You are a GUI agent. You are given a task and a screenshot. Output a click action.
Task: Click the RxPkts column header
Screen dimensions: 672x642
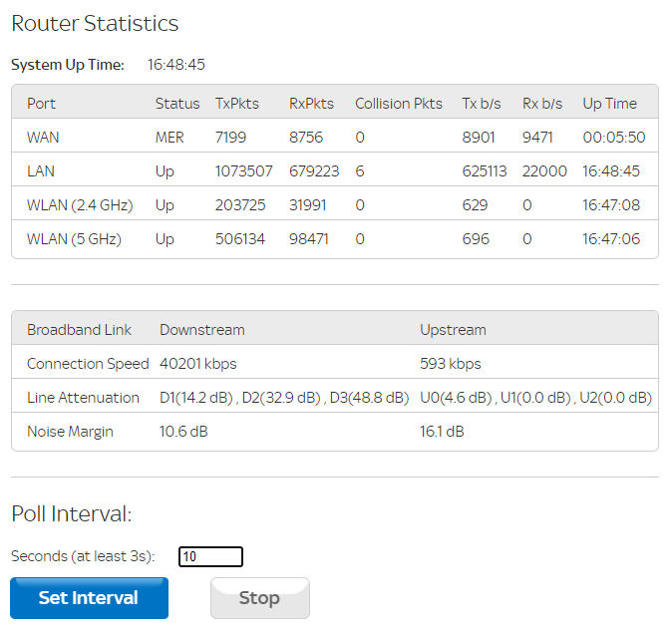311,104
